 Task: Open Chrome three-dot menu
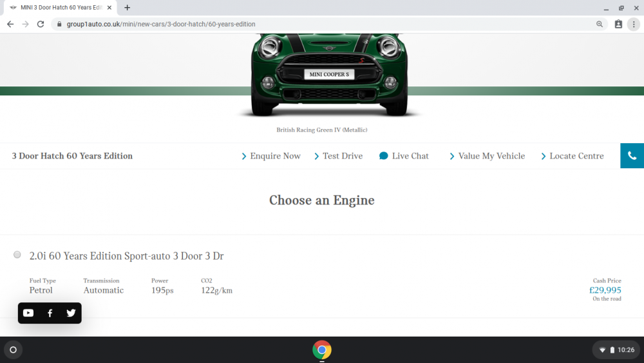tap(634, 25)
